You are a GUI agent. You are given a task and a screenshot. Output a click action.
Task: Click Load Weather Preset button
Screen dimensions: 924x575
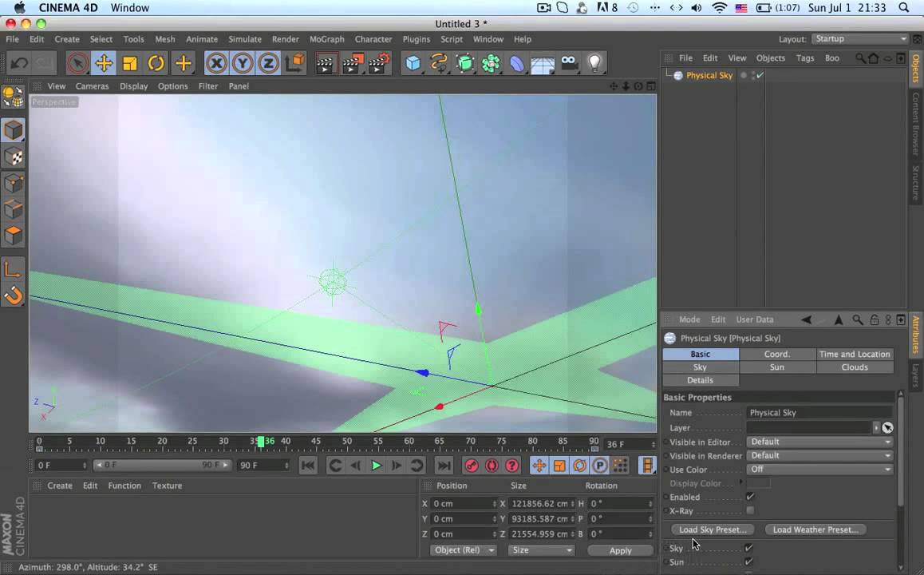click(x=815, y=529)
